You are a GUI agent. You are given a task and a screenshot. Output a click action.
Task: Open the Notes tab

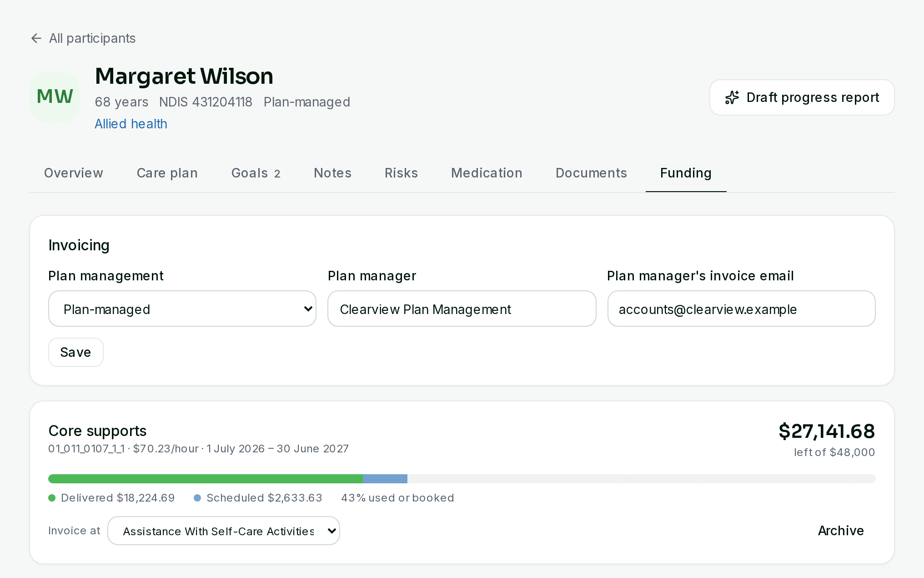pyautogui.click(x=332, y=173)
